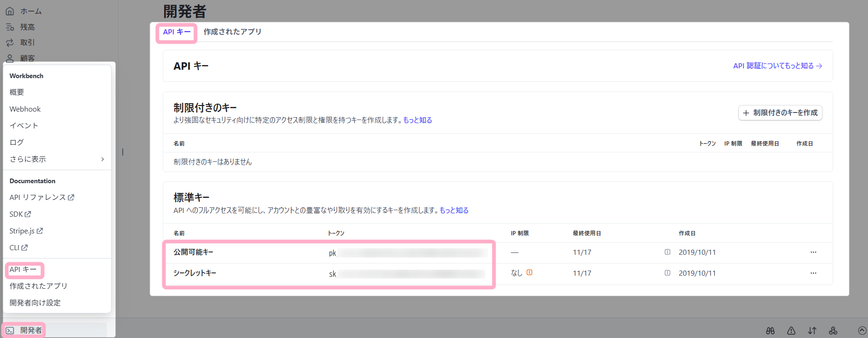868x338 pixels.
Task: Click the orange info icon beside なし
Action: click(529, 272)
